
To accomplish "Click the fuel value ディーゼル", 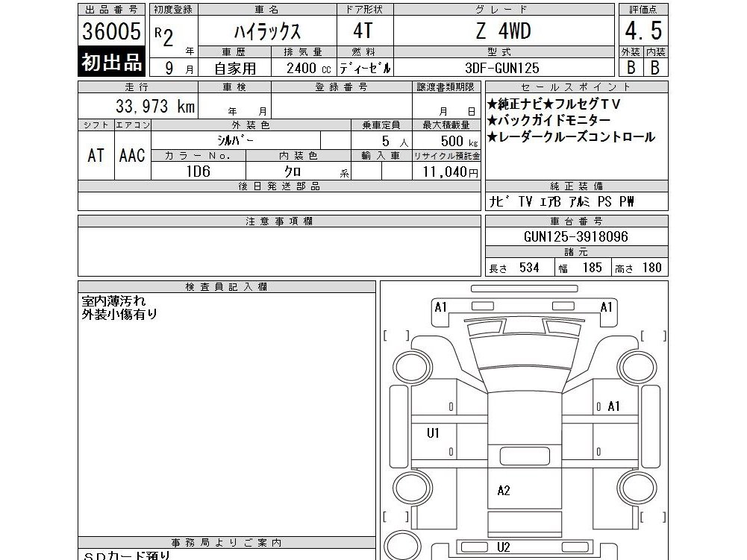I will (366, 68).
